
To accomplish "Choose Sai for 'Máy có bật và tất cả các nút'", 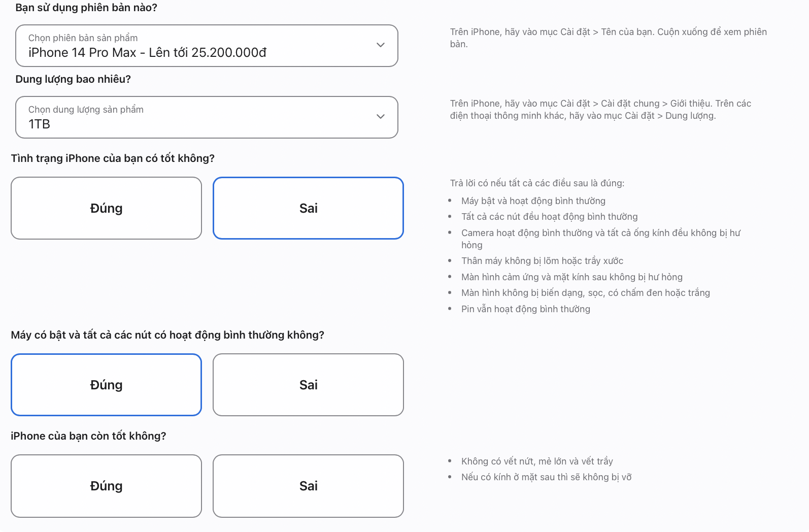I will pos(308,385).
